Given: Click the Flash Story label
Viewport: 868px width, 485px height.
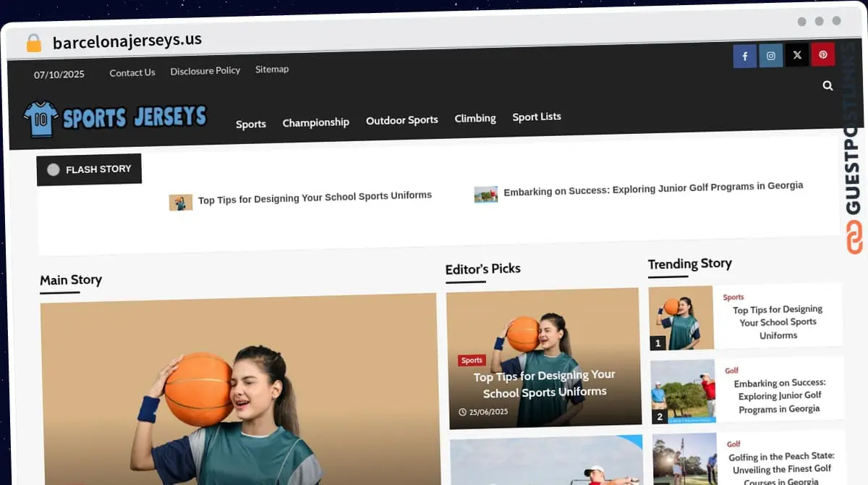Looking at the screenshot, I should (x=89, y=169).
